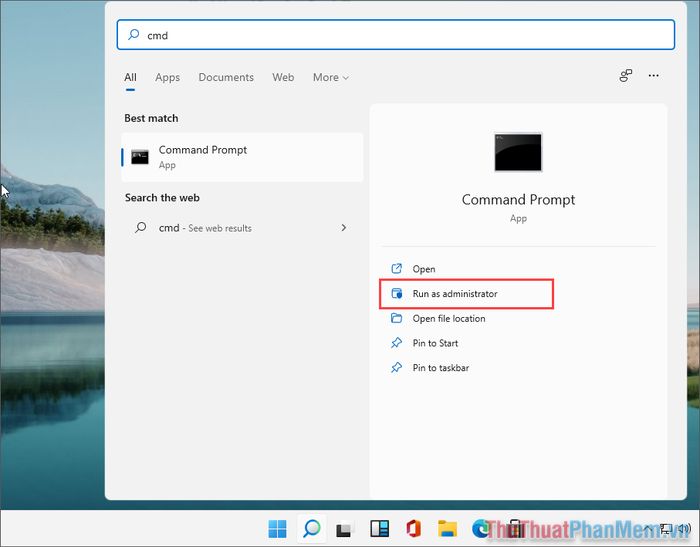Image resolution: width=700 pixels, height=547 pixels.
Task: Click the Open file location folder icon
Action: point(396,318)
